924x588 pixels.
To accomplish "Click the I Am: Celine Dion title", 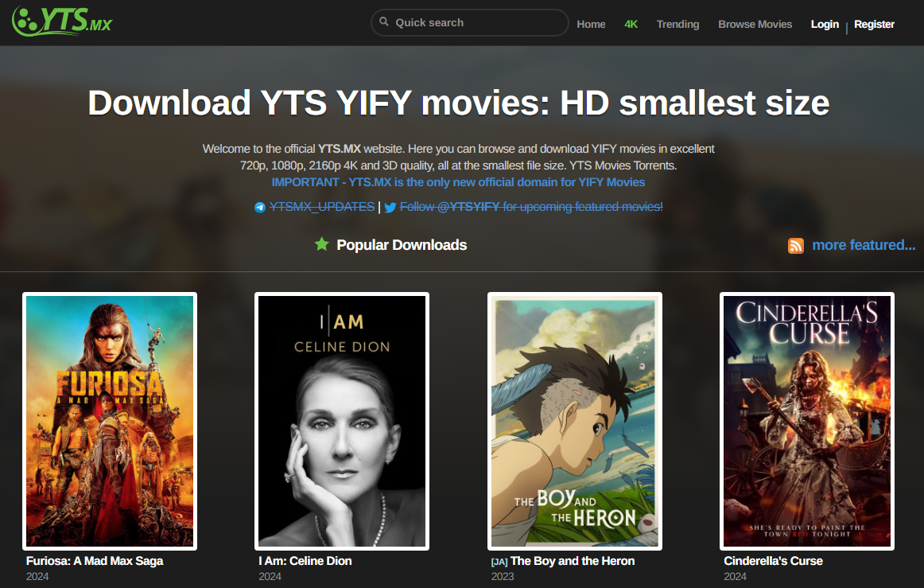I will pyautogui.click(x=305, y=561).
